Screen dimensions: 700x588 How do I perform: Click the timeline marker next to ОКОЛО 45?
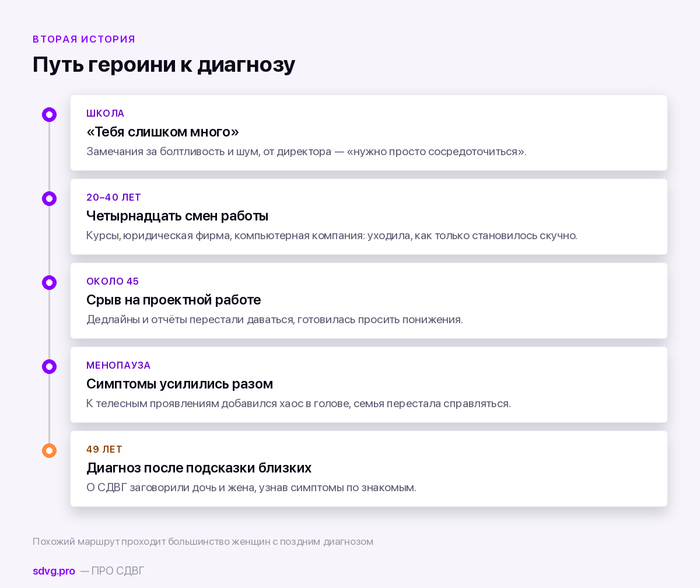tap(49, 282)
